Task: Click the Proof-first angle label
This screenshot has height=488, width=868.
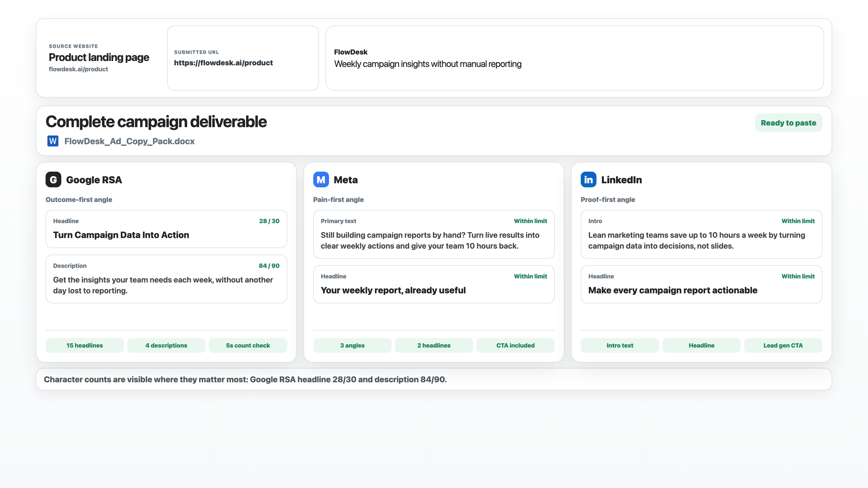Action: (x=608, y=199)
